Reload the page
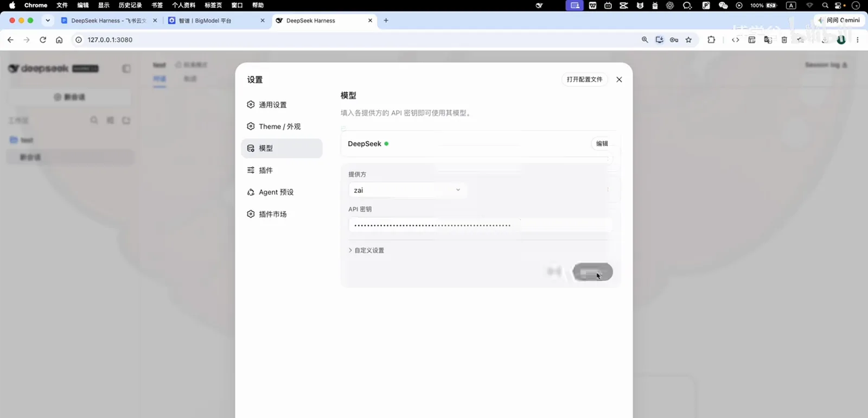The image size is (868, 418). [43, 40]
